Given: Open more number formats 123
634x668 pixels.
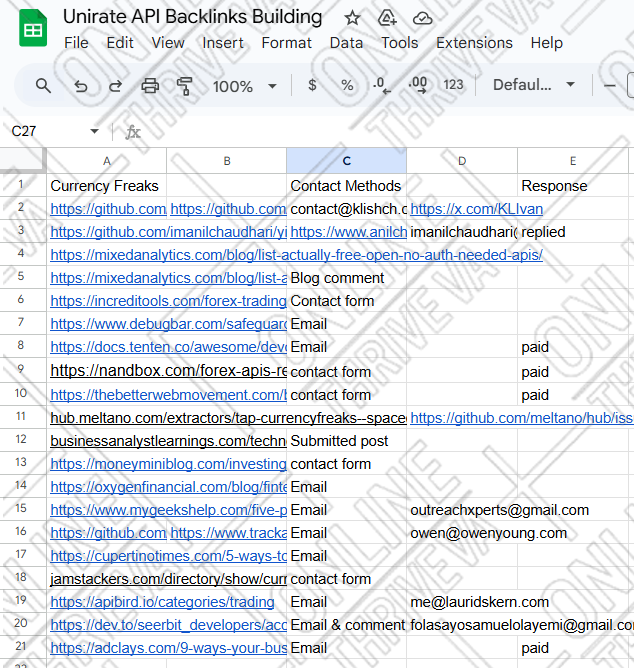Looking at the screenshot, I should (453, 85).
